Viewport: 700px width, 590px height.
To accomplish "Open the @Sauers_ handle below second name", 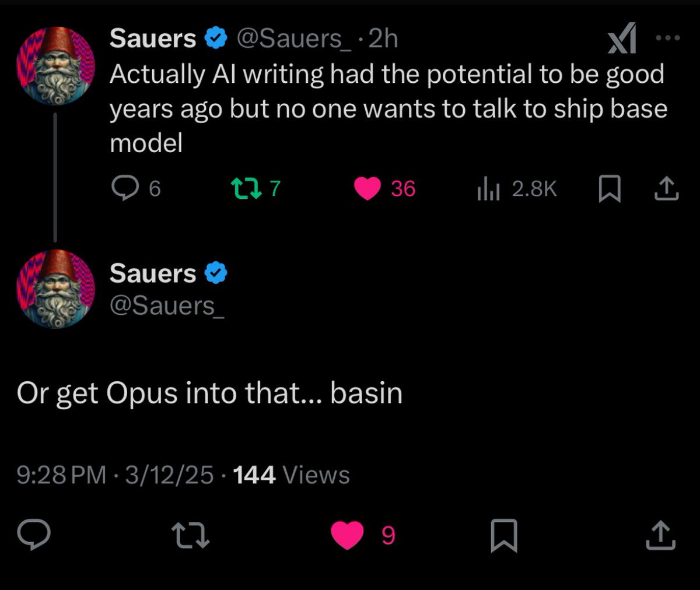I will click(167, 306).
